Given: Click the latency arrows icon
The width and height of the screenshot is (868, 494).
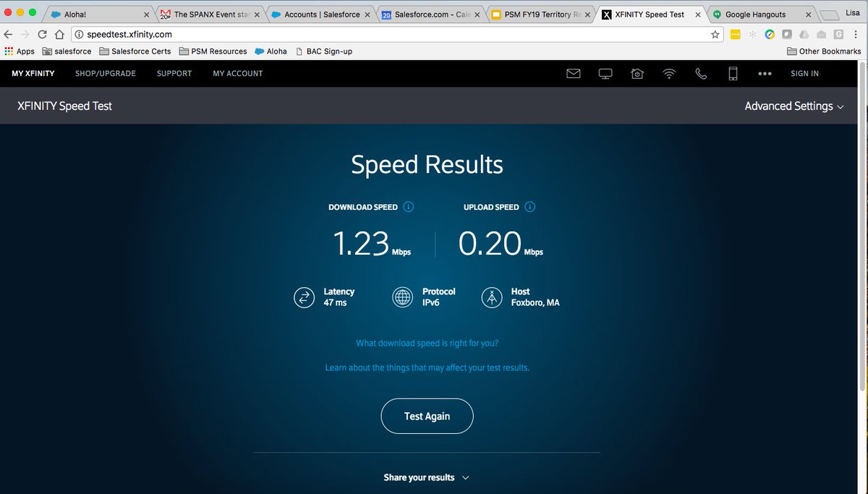Looking at the screenshot, I should [305, 297].
